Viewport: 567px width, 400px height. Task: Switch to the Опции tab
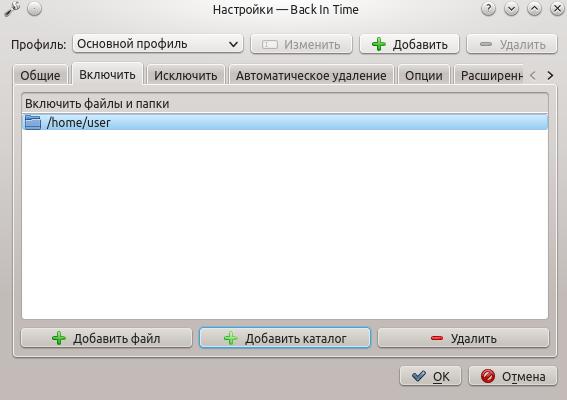pyautogui.click(x=423, y=75)
